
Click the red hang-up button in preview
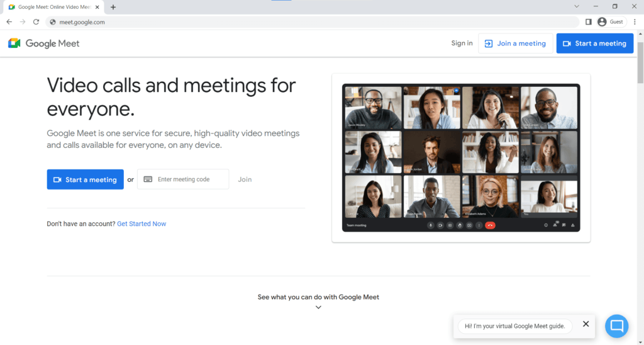tap(490, 225)
